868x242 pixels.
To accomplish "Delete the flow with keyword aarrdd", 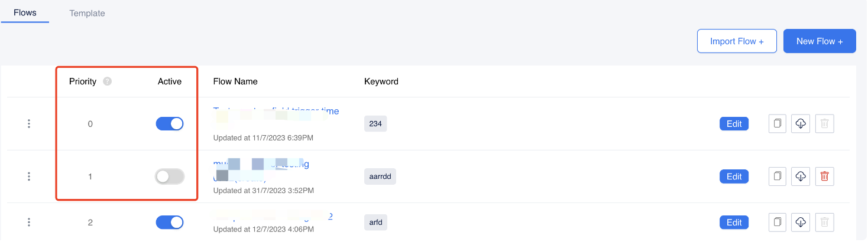I will tap(825, 176).
